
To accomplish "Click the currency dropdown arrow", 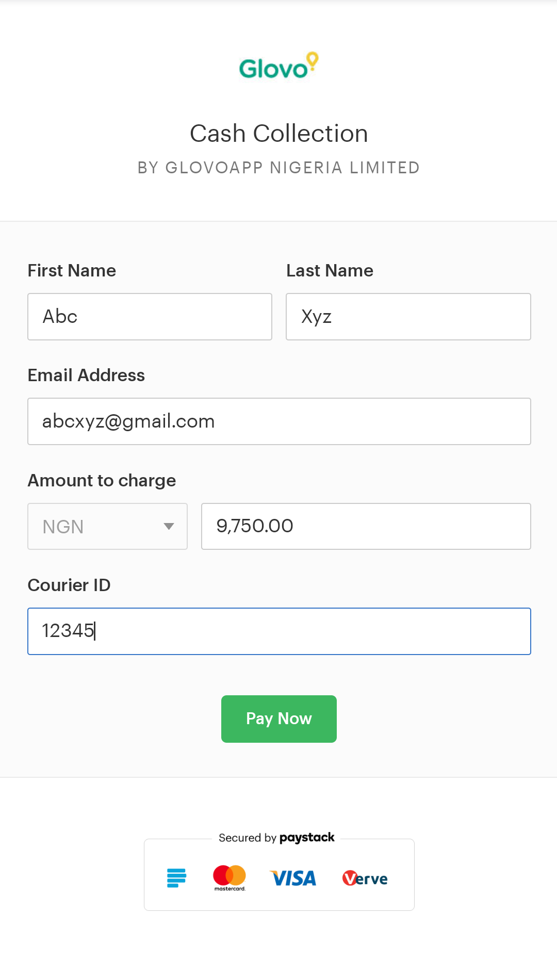I will (x=169, y=526).
